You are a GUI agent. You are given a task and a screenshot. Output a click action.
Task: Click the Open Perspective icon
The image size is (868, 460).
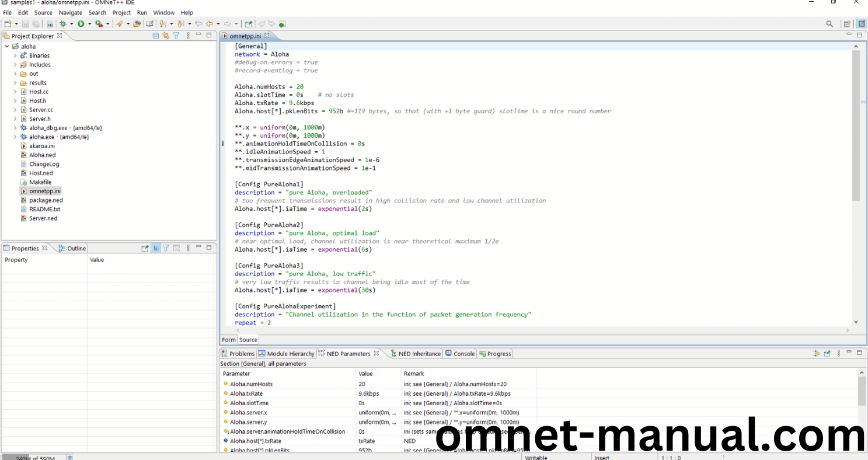tap(847, 24)
